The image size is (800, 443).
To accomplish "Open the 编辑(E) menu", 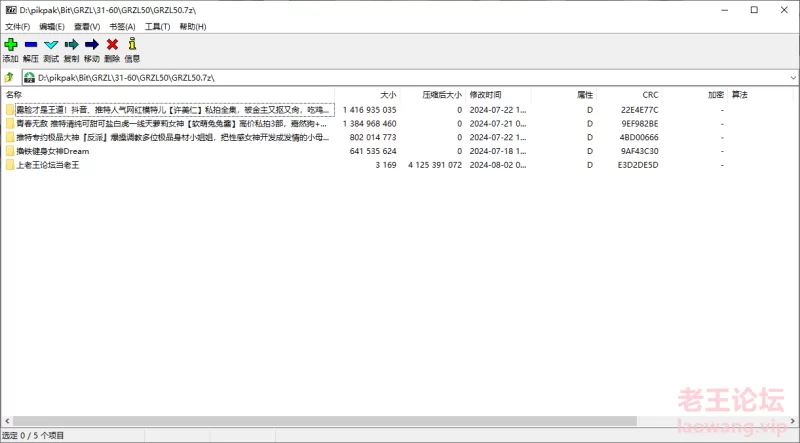I will (x=52, y=27).
